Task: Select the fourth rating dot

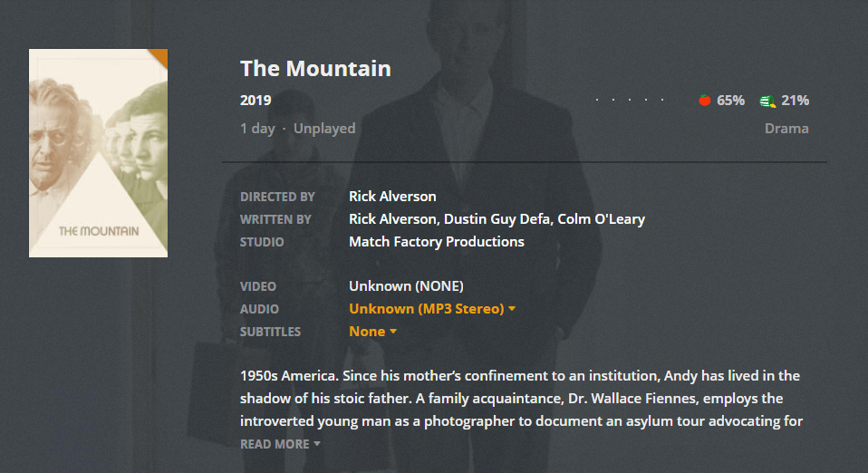Action: point(646,101)
